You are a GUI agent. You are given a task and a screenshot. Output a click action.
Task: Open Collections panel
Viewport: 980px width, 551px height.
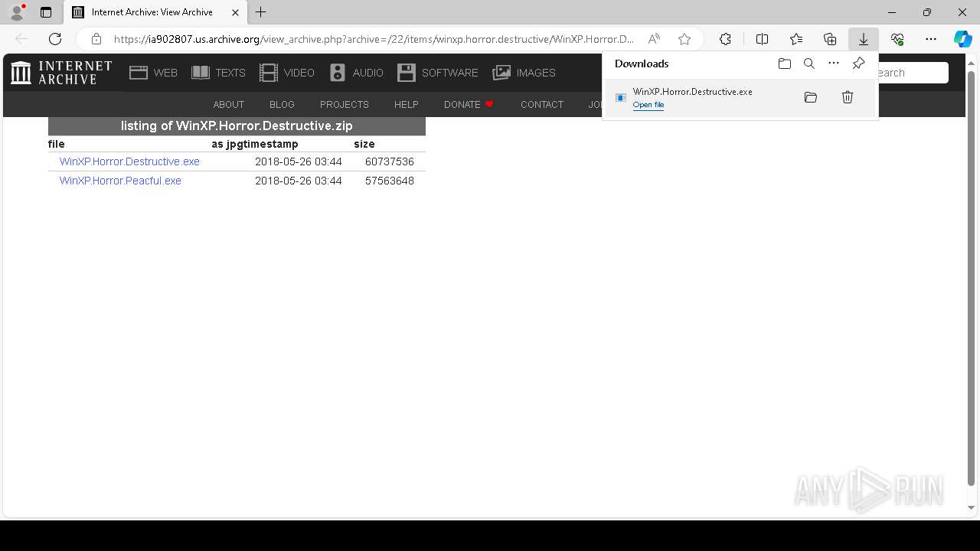pos(830,39)
